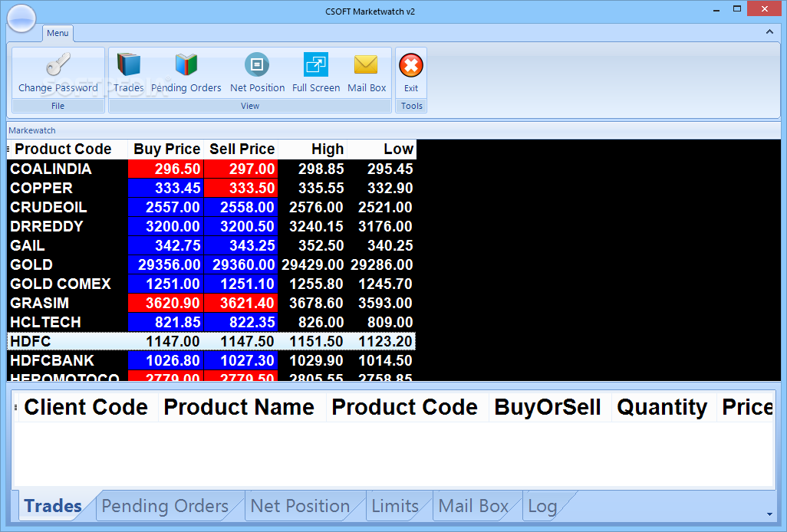Screen dimensions: 787x532
Task: Select the HCLTECH product row
Action: tap(211, 322)
